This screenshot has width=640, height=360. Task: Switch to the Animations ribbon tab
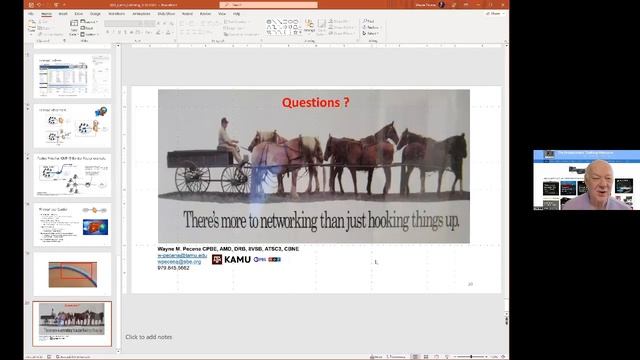pos(141,14)
